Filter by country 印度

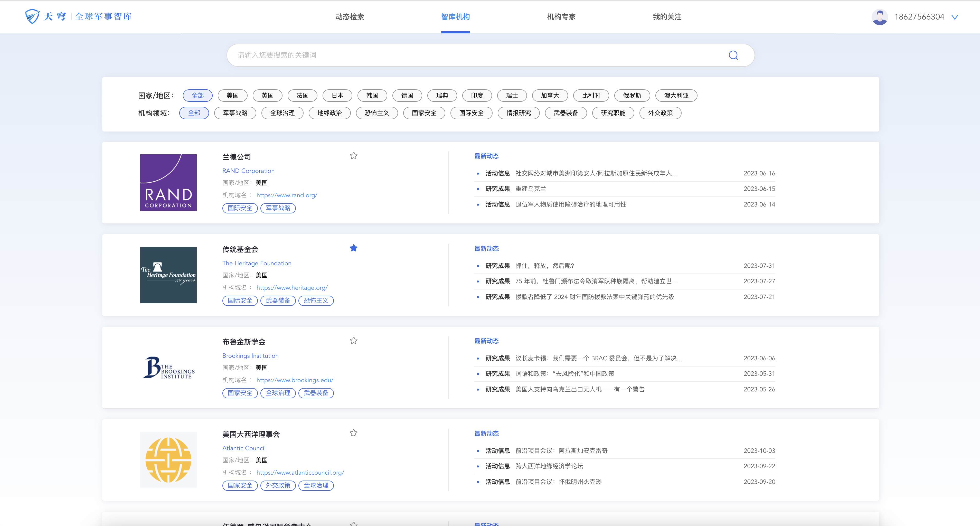477,96
